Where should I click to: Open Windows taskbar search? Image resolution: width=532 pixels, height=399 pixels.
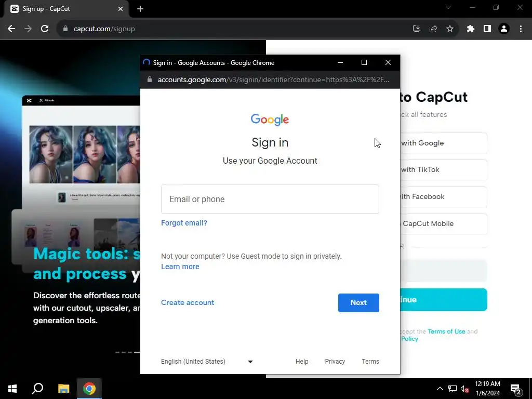[x=37, y=389]
